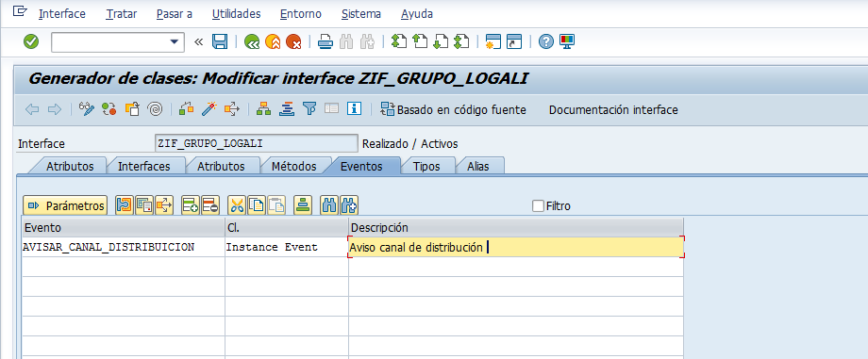
Task: Go to previous page icon
Action: coord(420,41)
